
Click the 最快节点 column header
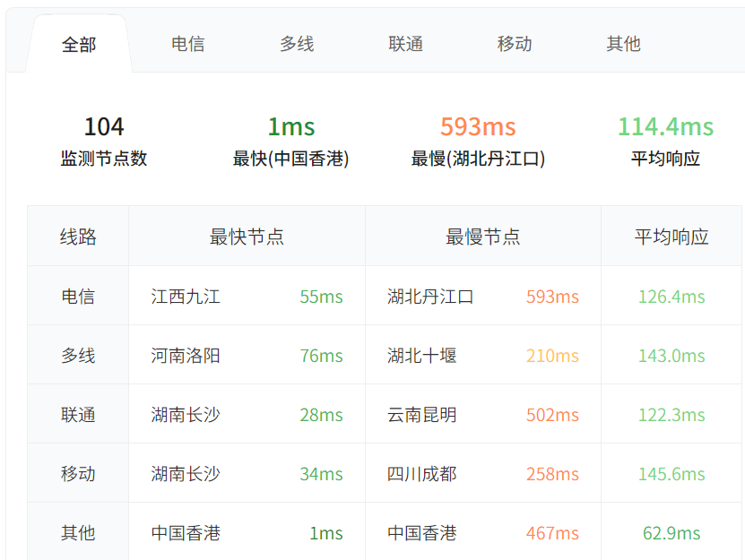[247, 237]
